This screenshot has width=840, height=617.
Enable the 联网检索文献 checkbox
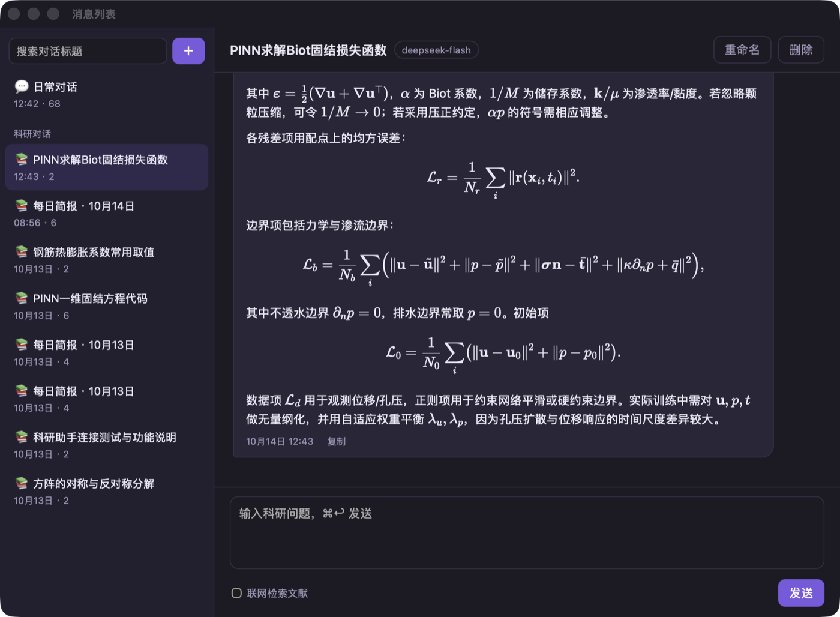point(236,593)
